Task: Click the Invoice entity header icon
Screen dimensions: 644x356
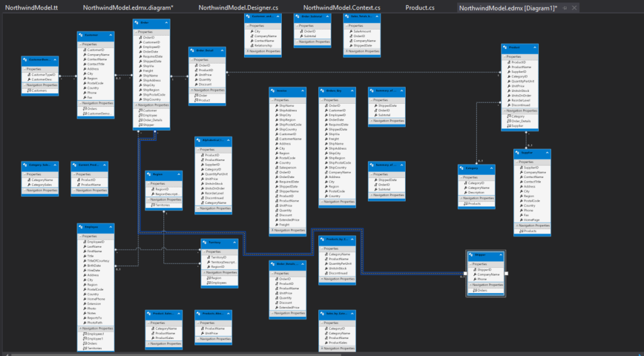Action: [273, 91]
